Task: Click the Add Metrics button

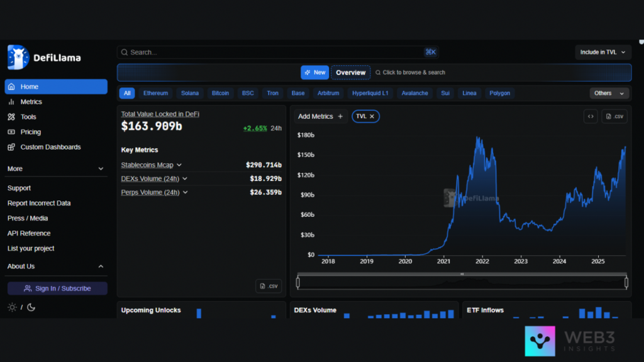Action: pos(320,116)
